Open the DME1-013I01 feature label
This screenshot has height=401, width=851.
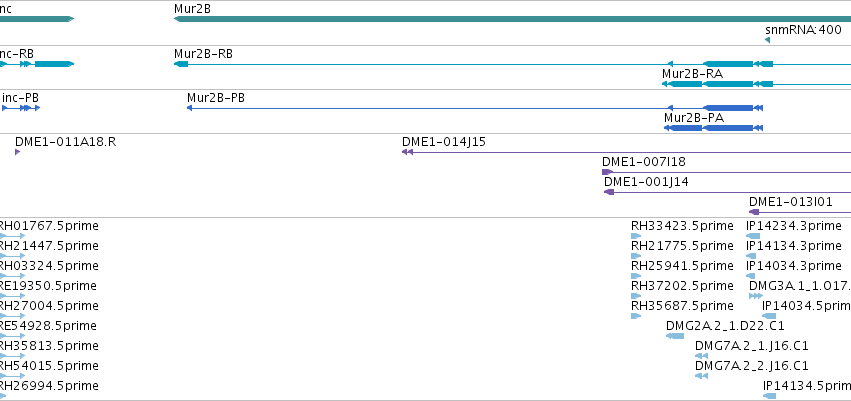point(791,202)
